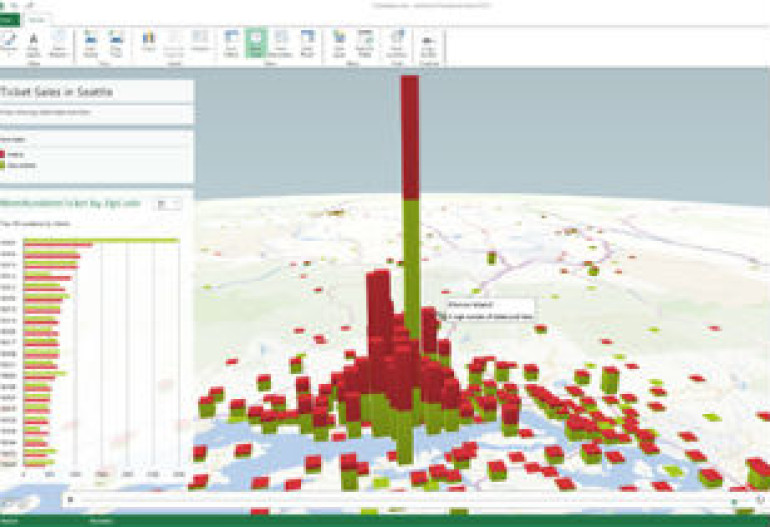The width and height of the screenshot is (770, 527).
Task: Click the red legend color swatch
Action: (x=2, y=154)
